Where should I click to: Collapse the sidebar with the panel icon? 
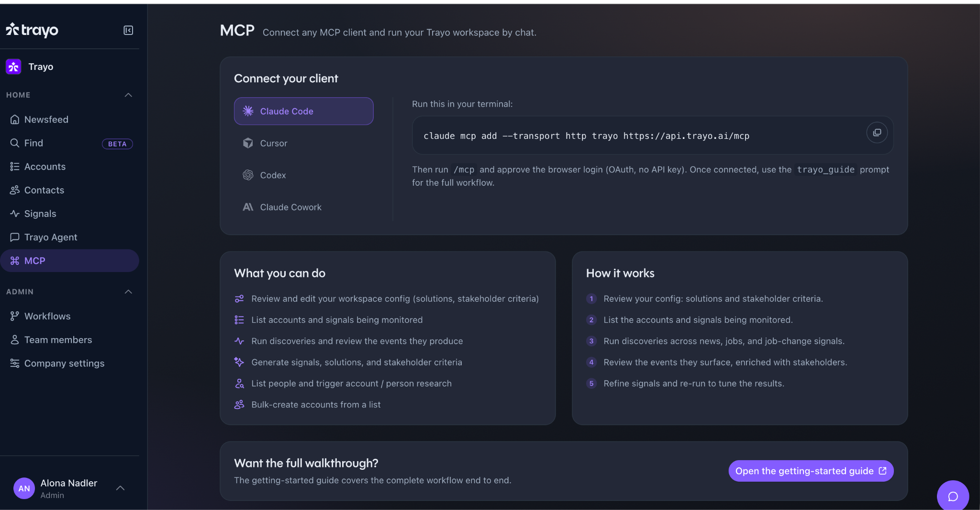click(128, 30)
